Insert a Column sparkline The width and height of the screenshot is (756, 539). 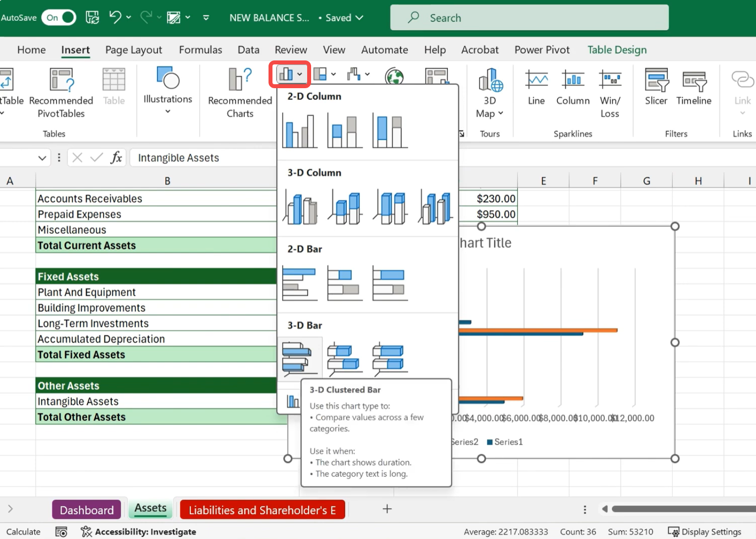pos(573,88)
